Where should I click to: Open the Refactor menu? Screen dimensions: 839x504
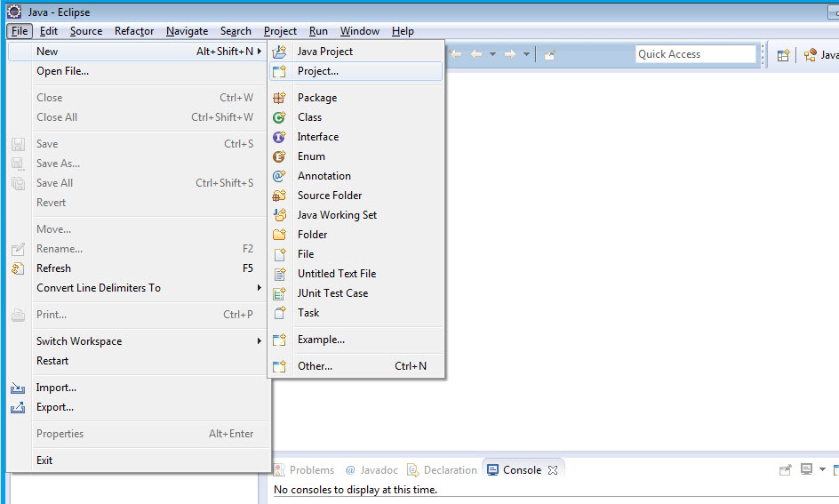click(134, 31)
